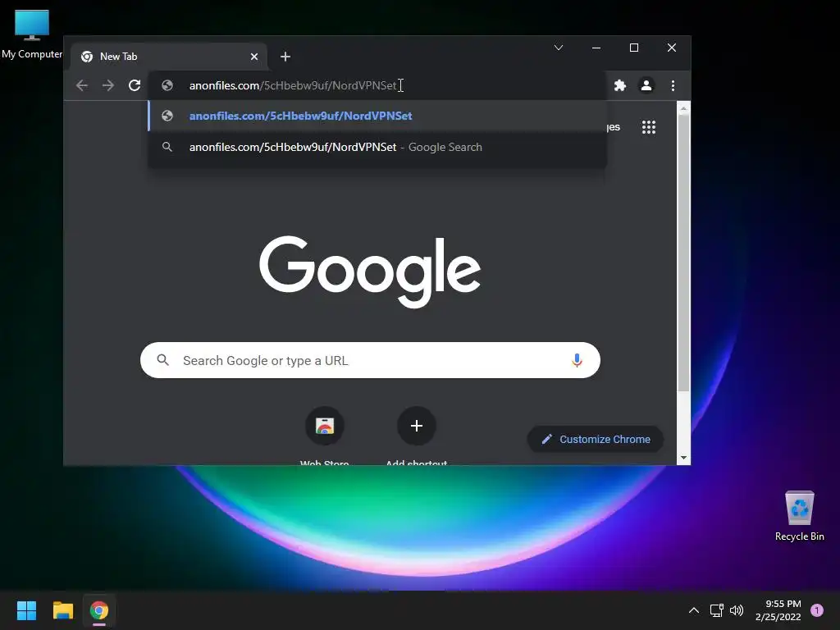Maximize the Chrome window
This screenshot has height=630, width=840.
(x=634, y=48)
